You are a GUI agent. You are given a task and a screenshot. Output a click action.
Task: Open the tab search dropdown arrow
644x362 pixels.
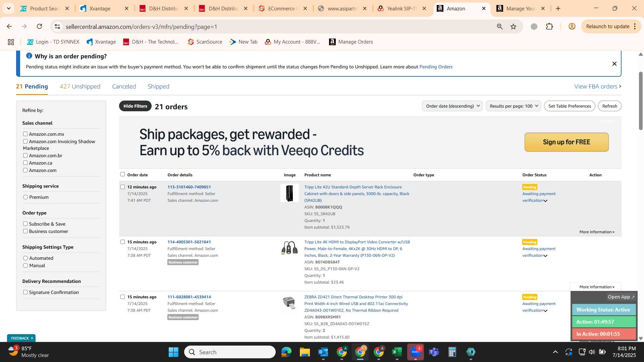point(9,8)
